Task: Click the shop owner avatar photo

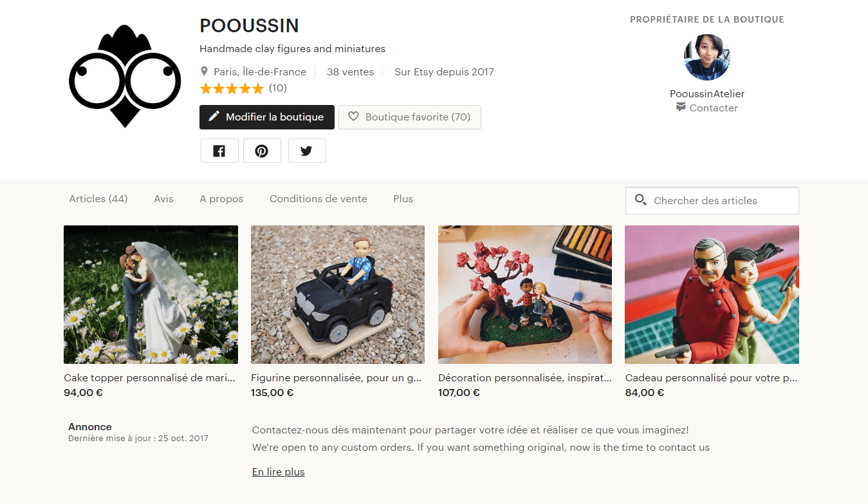Action: tap(706, 57)
